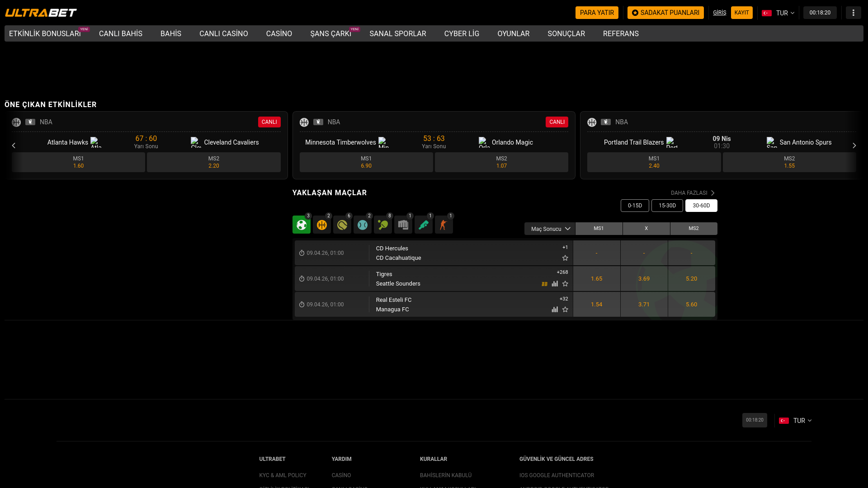Click the header clock 00:18:20
The height and width of the screenshot is (488, 868).
click(820, 13)
